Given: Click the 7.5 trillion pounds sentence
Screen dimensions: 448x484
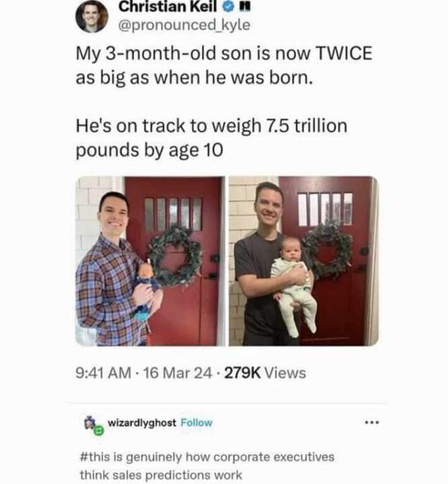Looking at the screenshot, I should (x=212, y=138).
